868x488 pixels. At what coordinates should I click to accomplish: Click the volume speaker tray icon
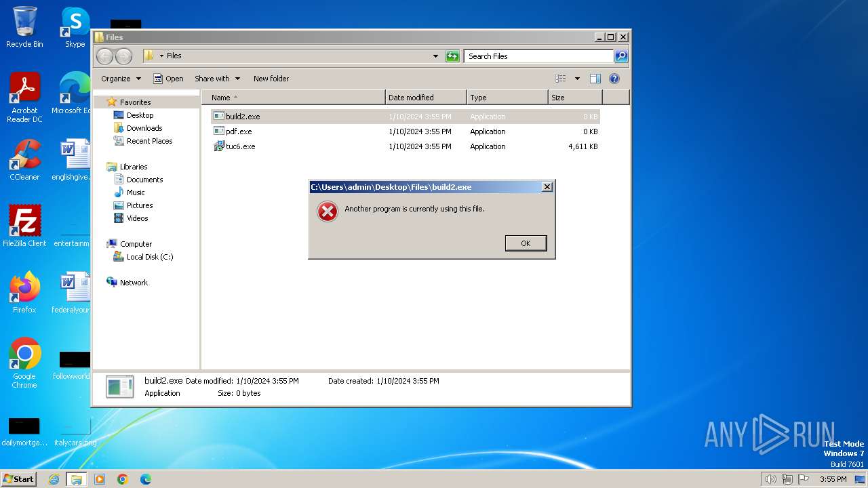tap(770, 479)
